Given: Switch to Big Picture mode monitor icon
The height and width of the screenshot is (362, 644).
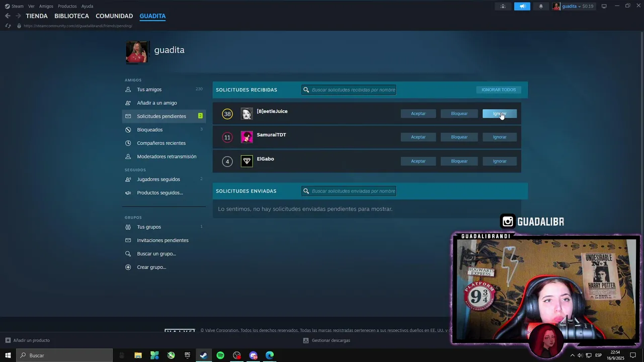Looking at the screenshot, I should coord(604,6).
